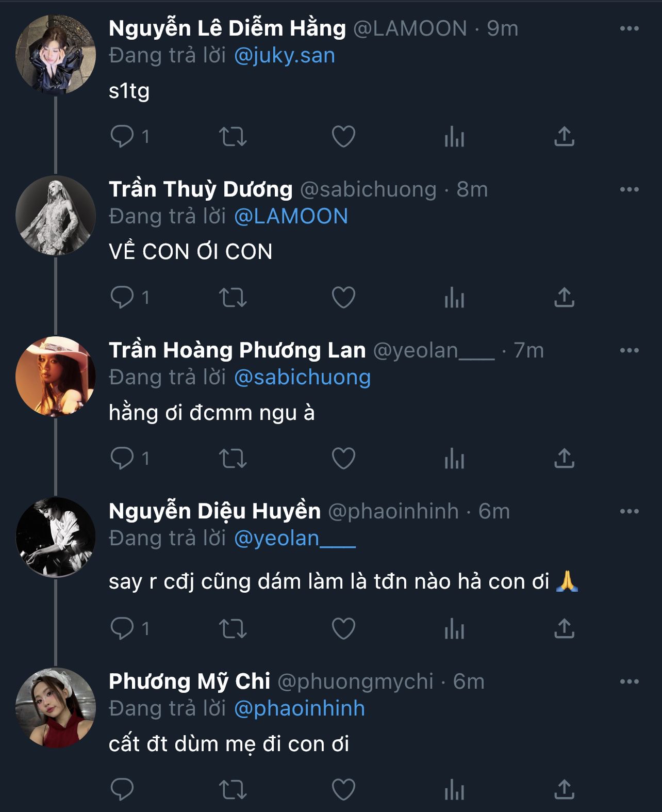Open the @sabichuong reply mention link
662x812 pixels.
(x=302, y=378)
